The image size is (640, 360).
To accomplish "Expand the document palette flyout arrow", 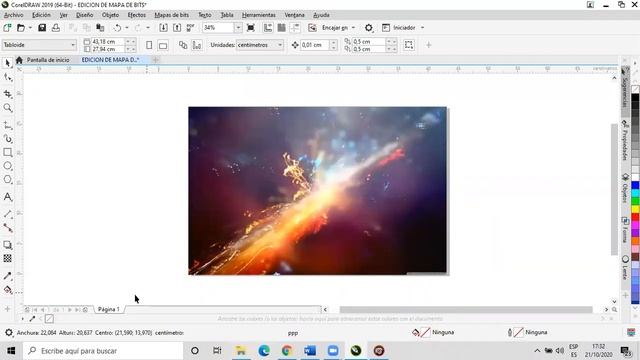I will click(x=22, y=318).
